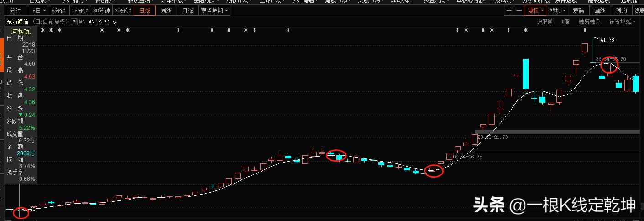This screenshot has height=221, width=644.
Task: Open the question-mark help icon beside 前复权
Action: click(x=73, y=21)
